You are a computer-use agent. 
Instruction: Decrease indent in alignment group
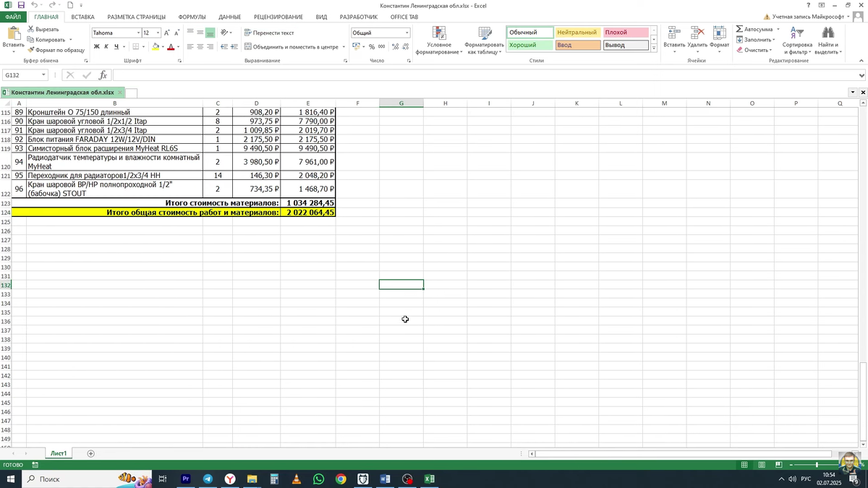pos(224,47)
